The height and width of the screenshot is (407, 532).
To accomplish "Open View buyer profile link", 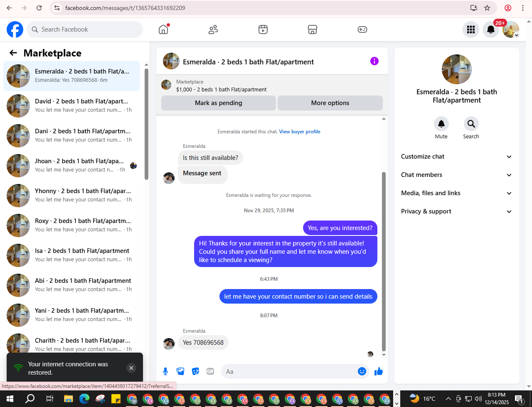I will click(300, 132).
